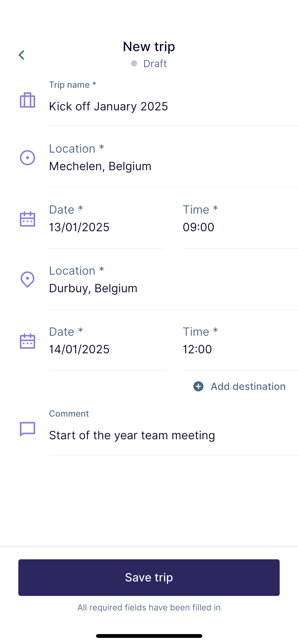Open the date picker showing 13/01/2025
The width and height of the screenshot is (298, 644).
pos(106,219)
